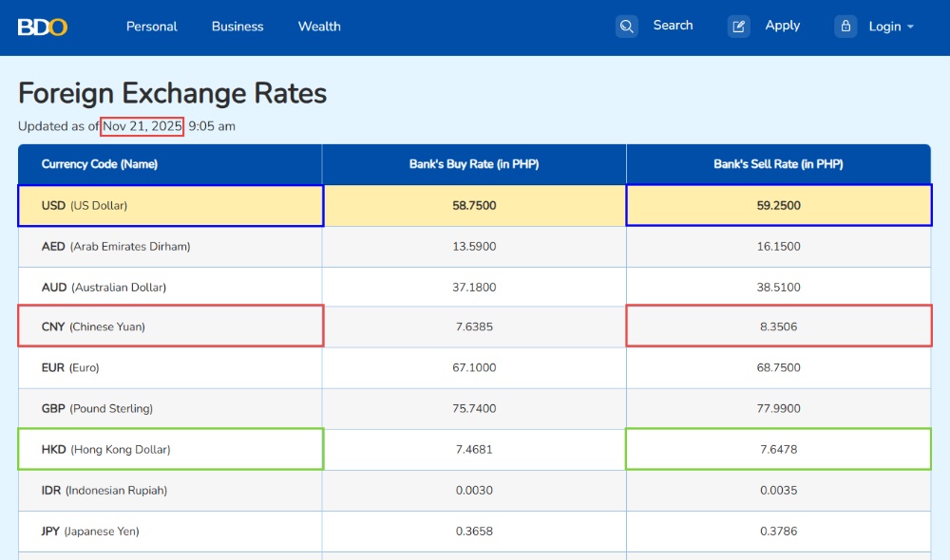This screenshot has height=560, width=950.
Task: Click the Bank's Sell Rate column header
Action: tap(778, 164)
